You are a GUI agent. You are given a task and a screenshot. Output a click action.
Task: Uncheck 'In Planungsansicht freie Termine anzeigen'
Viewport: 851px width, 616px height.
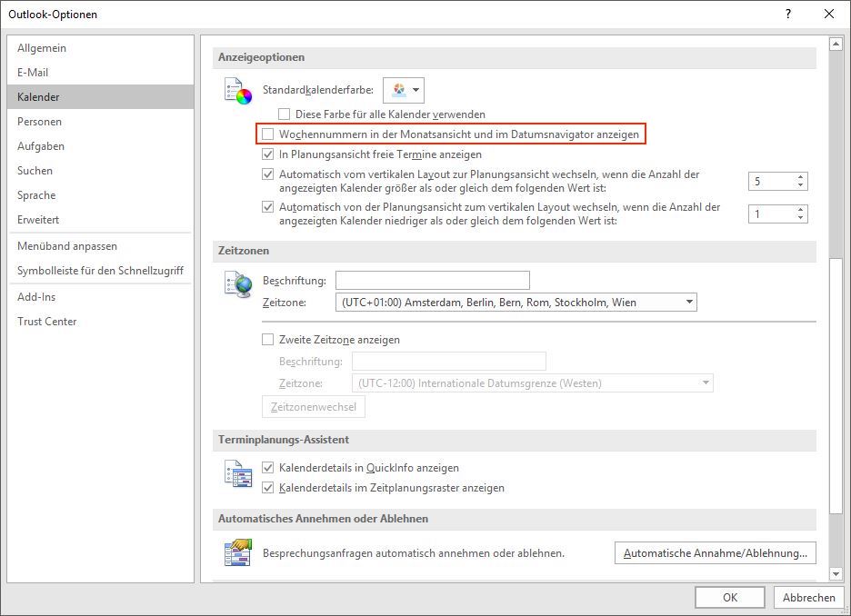[267, 154]
